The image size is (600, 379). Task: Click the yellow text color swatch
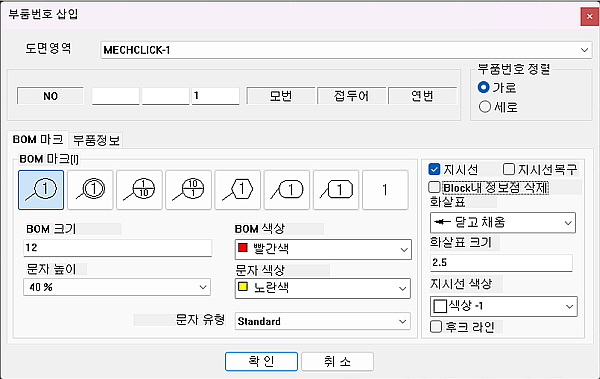click(243, 286)
